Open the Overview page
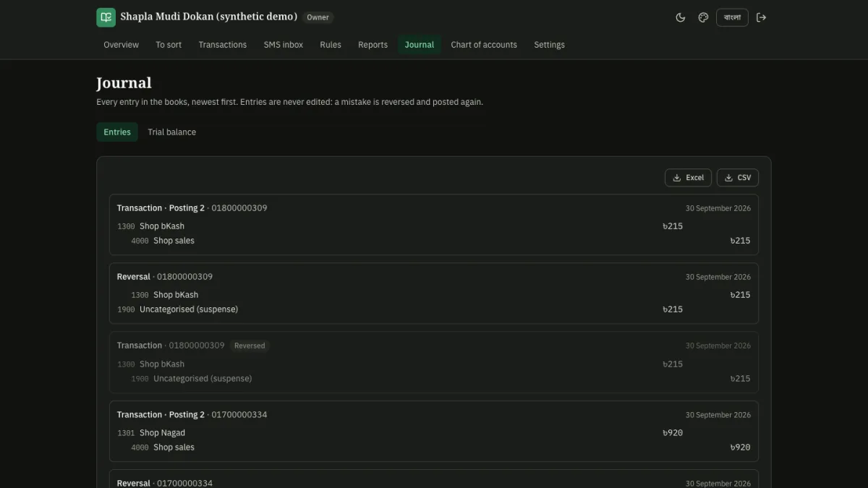The height and width of the screenshot is (488, 868). pyautogui.click(x=121, y=45)
